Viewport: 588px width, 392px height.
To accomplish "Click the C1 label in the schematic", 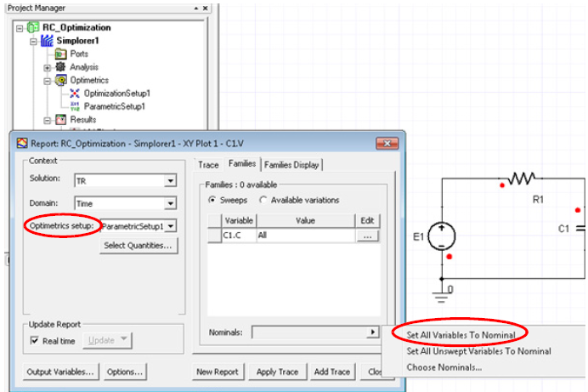I will click(563, 229).
